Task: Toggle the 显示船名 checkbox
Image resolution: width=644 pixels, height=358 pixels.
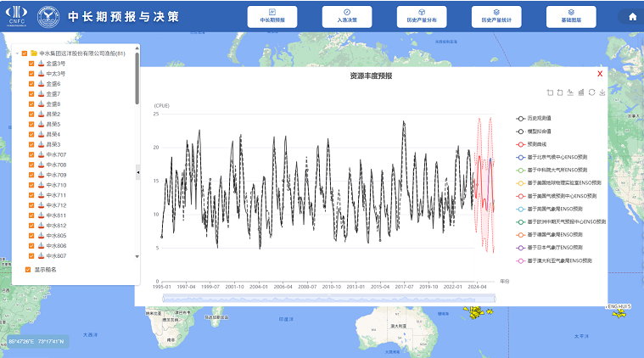Action: [26, 269]
